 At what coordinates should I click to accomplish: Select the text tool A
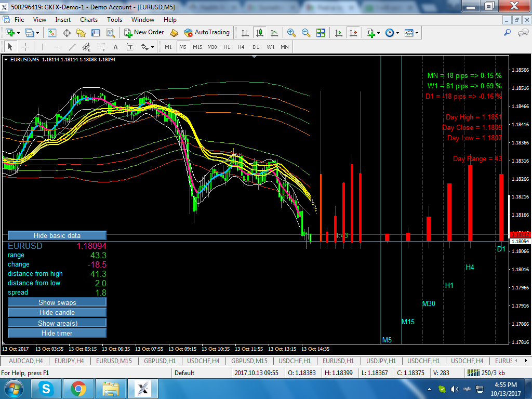[x=116, y=47]
